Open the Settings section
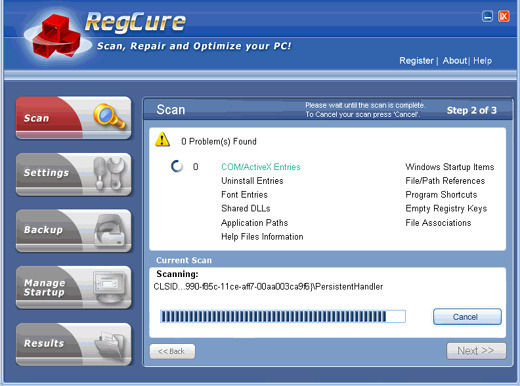Screen dimensions: 520x386 (x=73, y=174)
